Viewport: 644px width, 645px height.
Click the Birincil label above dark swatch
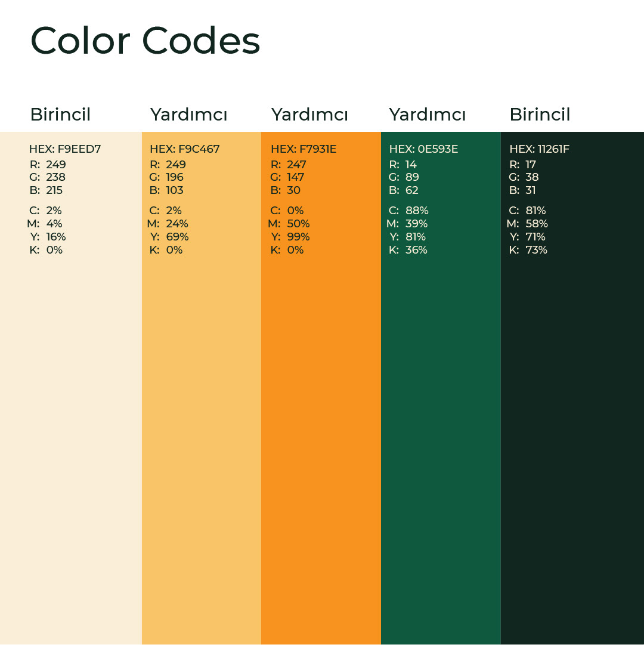pyautogui.click(x=540, y=115)
